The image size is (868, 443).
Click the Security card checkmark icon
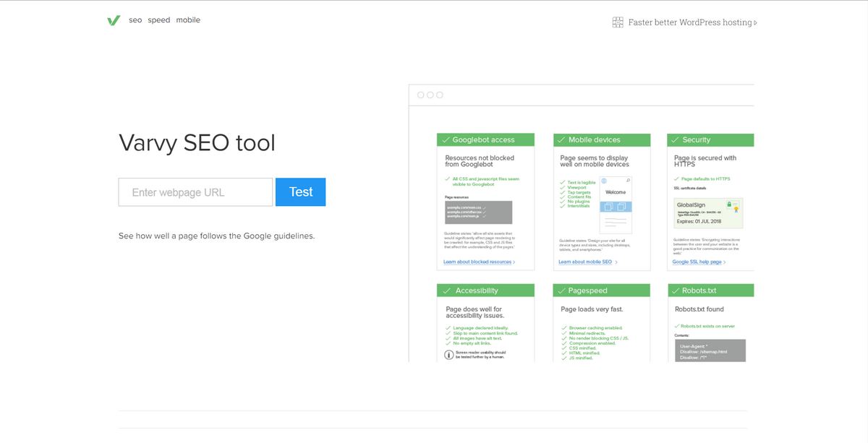676,140
